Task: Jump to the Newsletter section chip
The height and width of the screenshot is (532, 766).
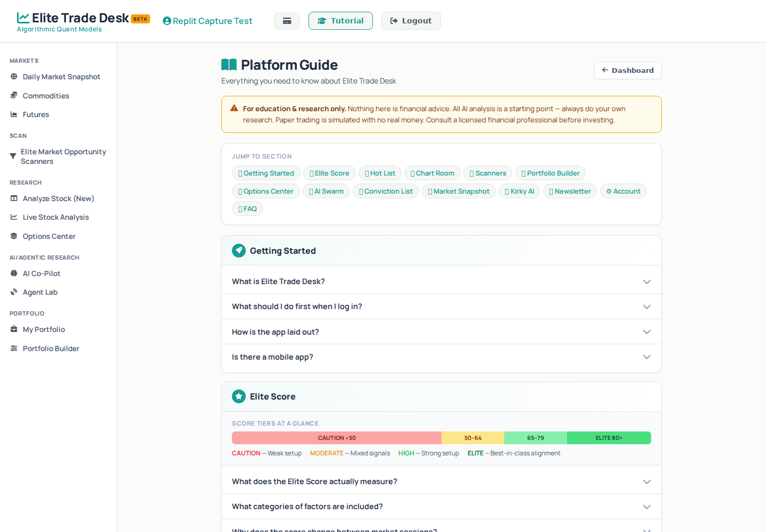Action: click(x=570, y=191)
